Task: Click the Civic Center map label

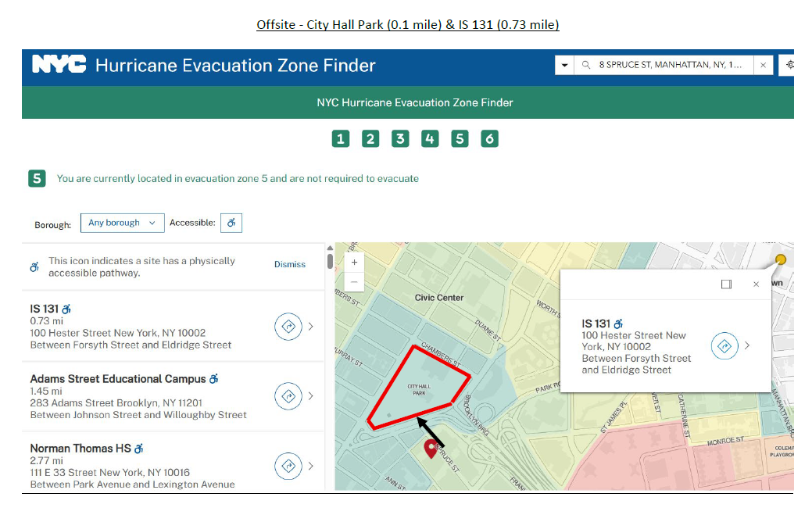Action: [x=439, y=298]
